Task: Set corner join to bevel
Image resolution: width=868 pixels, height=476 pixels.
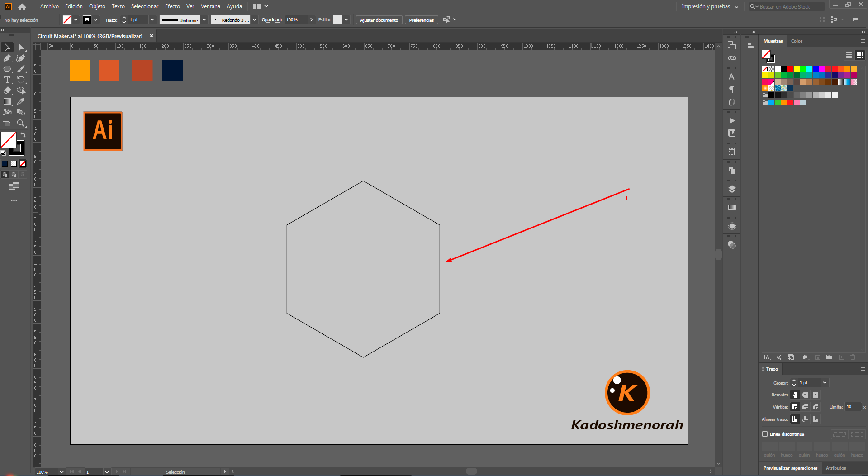Action: (x=816, y=407)
